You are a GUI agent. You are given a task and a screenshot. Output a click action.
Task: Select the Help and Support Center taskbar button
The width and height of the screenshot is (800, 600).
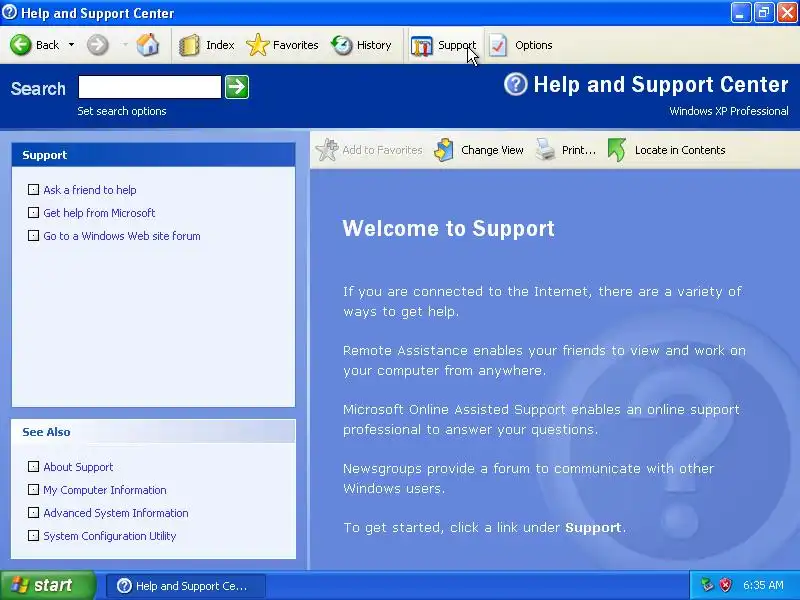pos(186,586)
